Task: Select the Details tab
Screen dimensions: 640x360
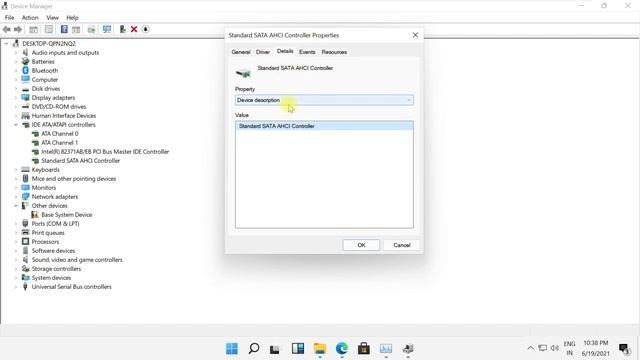Action: coord(285,51)
